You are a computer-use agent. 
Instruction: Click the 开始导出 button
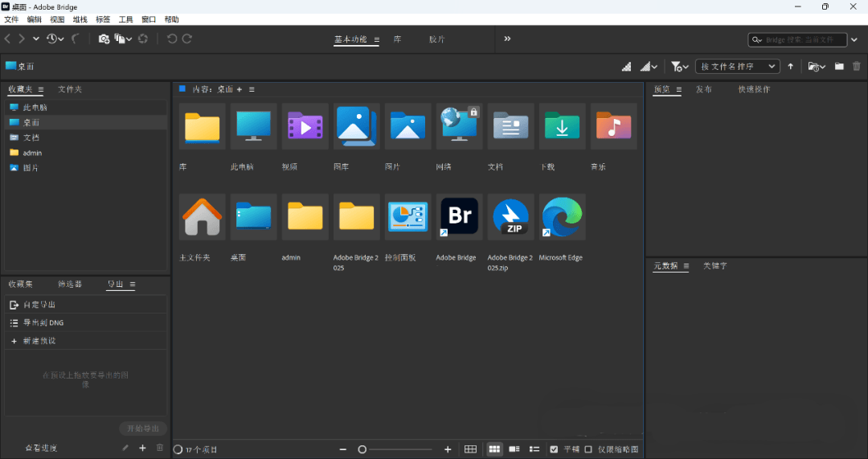[x=143, y=428]
